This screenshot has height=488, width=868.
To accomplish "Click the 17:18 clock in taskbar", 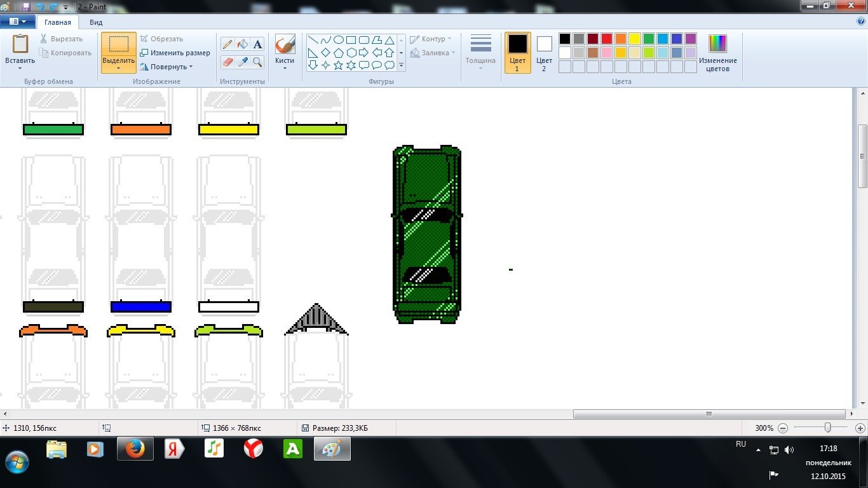I will (x=829, y=448).
